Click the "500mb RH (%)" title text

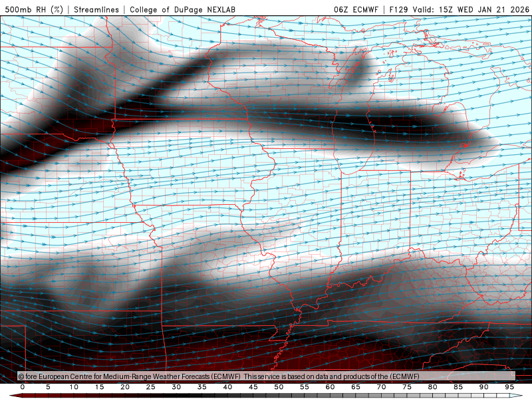34,9
